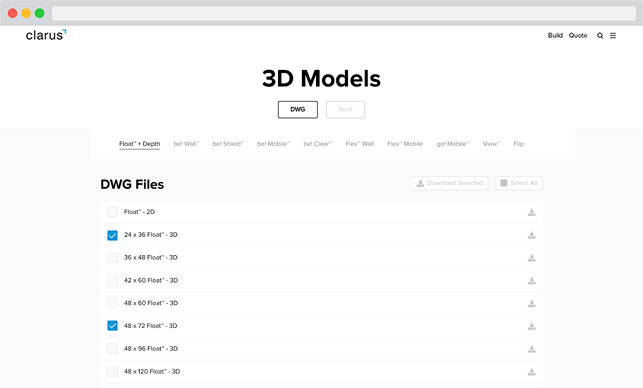Check the 42 x 60 Float 3D checkbox
The image size is (643, 388).
coord(112,281)
